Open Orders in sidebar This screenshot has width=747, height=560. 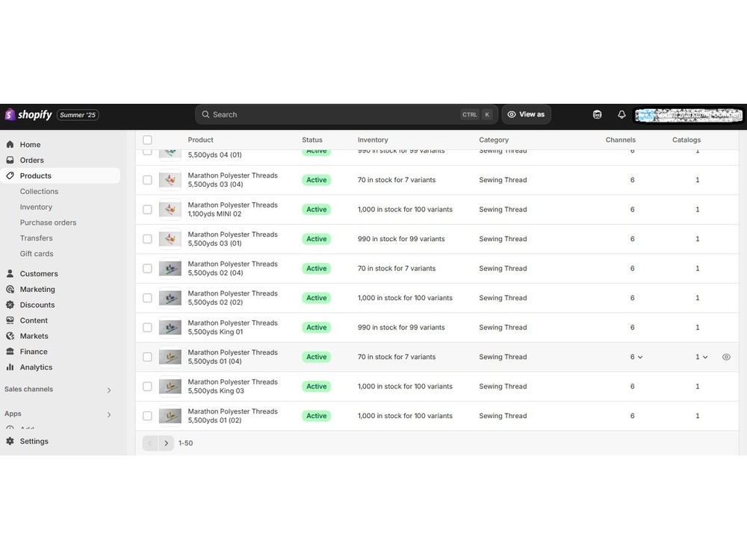point(32,160)
